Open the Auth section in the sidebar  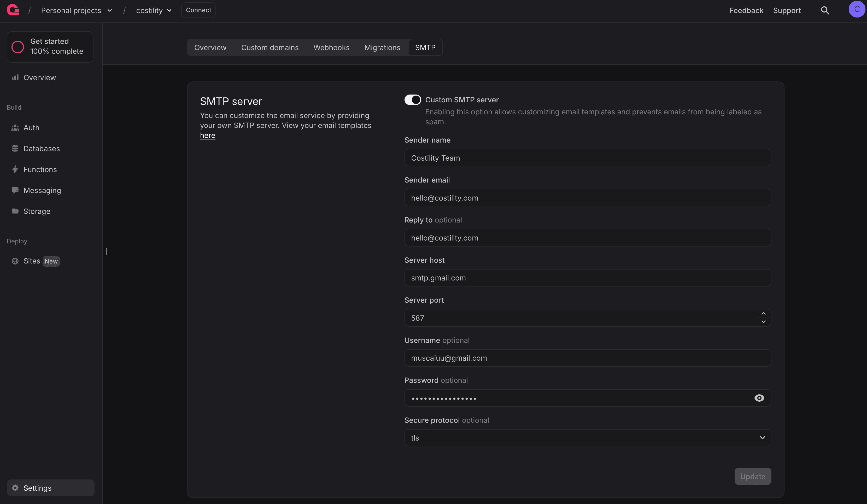coord(32,128)
